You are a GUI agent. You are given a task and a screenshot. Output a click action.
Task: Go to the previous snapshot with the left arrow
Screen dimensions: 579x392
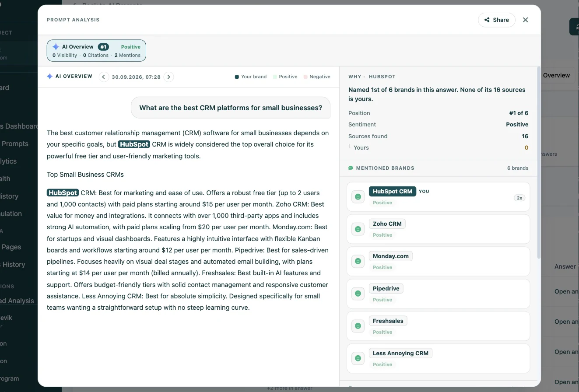(x=104, y=77)
